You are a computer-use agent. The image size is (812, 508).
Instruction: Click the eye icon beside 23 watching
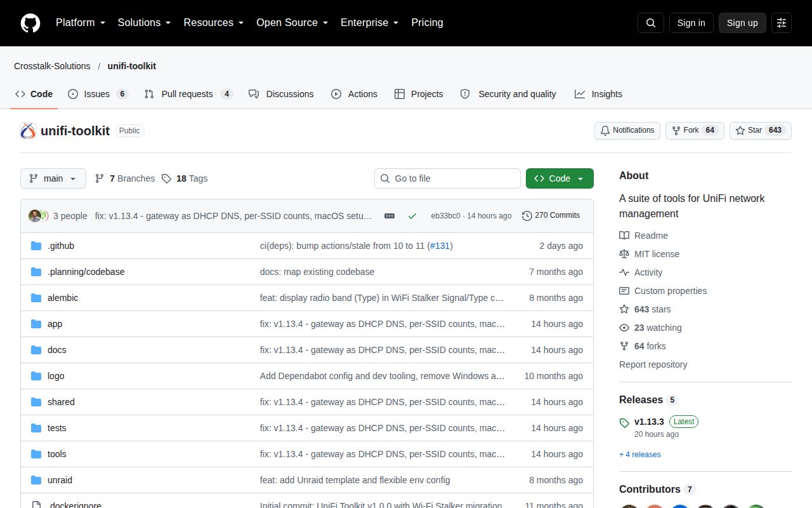[624, 328]
